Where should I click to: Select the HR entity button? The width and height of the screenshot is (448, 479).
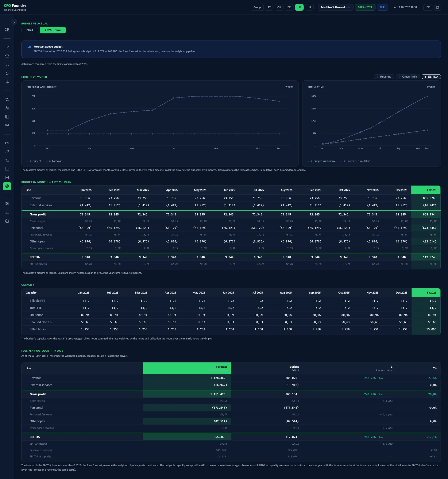coord(299,7)
